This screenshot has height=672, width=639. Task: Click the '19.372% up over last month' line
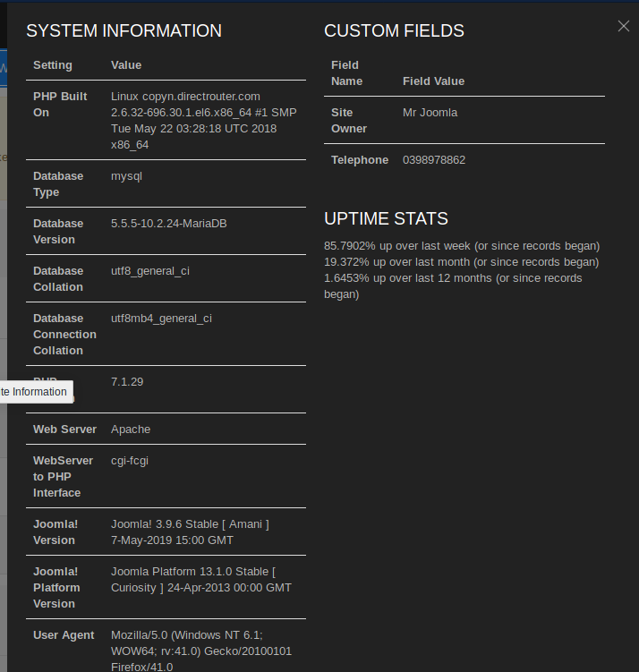pos(461,262)
